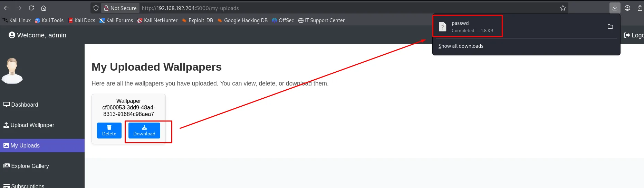Click the Logout link in the header
Screen dimensions: 644x188
634,35
